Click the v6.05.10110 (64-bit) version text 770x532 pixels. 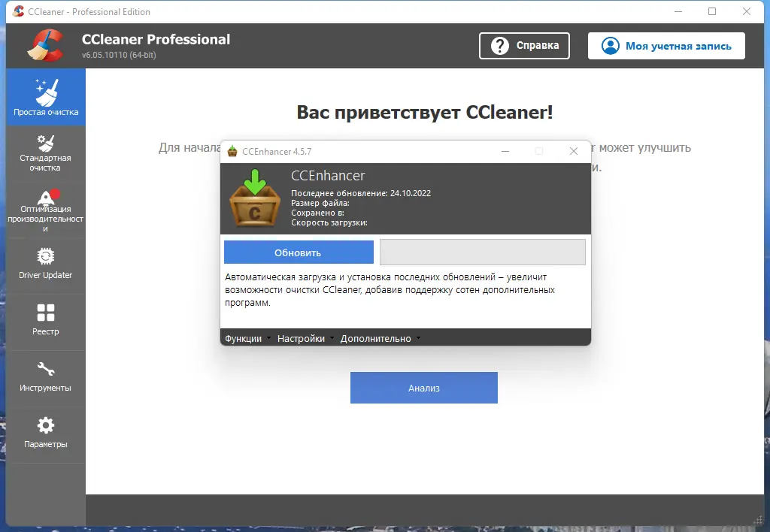pyautogui.click(x=119, y=55)
